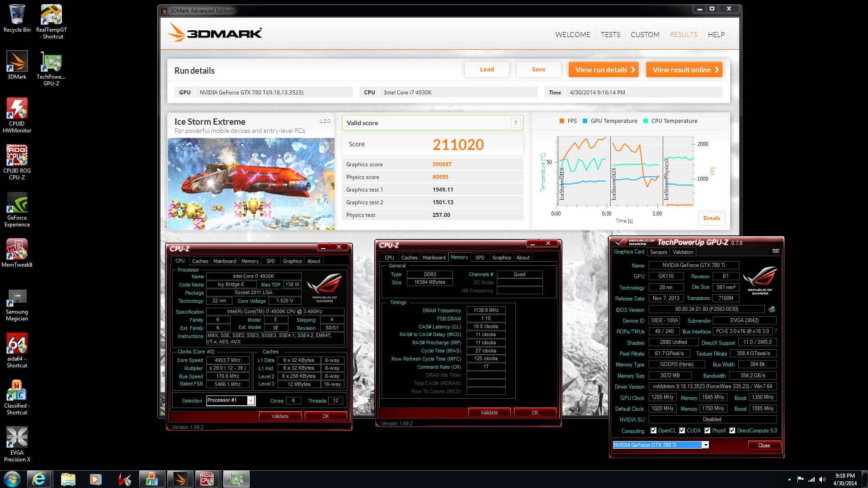Click the Windows Start orb
This screenshot has height=488, width=868.
click(12, 479)
